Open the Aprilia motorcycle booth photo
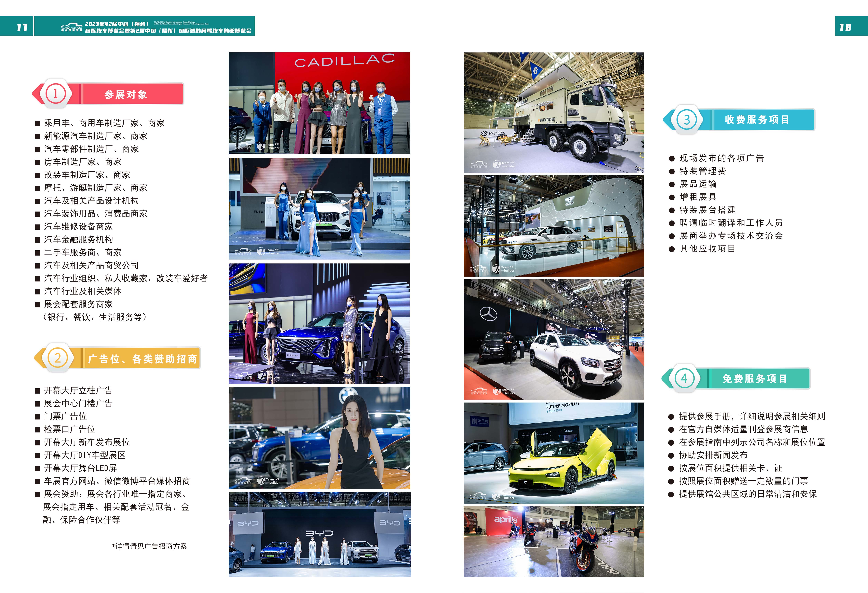868x593 pixels. (554, 541)
